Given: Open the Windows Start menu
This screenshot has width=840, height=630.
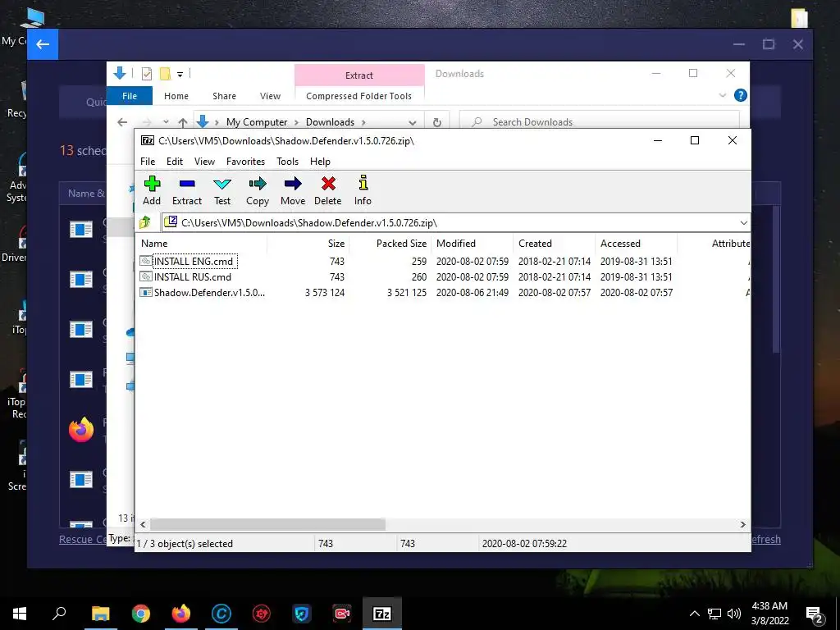Looking at the screenshot, I should pos(20,614).
